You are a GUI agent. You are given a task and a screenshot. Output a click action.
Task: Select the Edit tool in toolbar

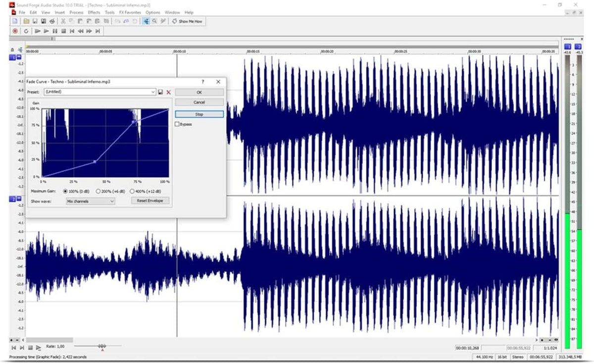click(x=147, y=21)
